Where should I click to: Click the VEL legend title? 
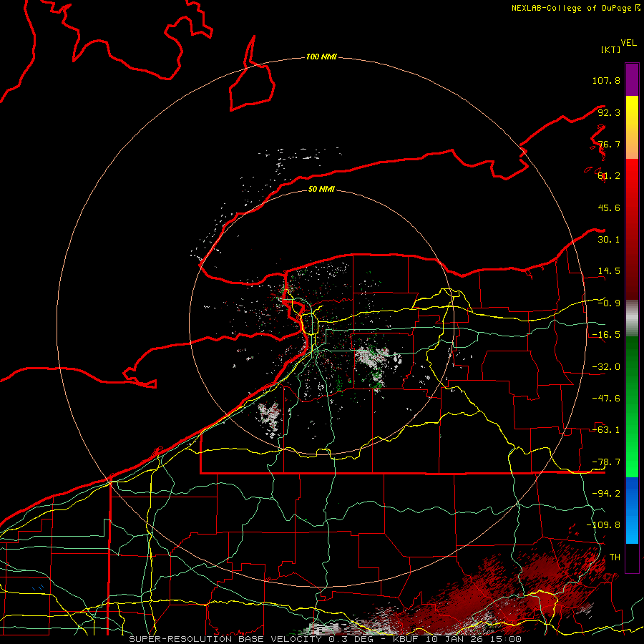coord(628,43)
